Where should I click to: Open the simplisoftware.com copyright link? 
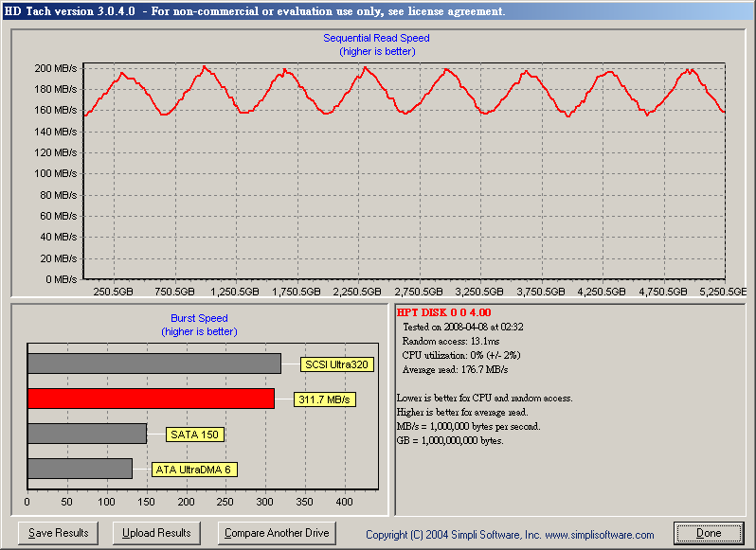pyautogui.click(x=510, y=535)
